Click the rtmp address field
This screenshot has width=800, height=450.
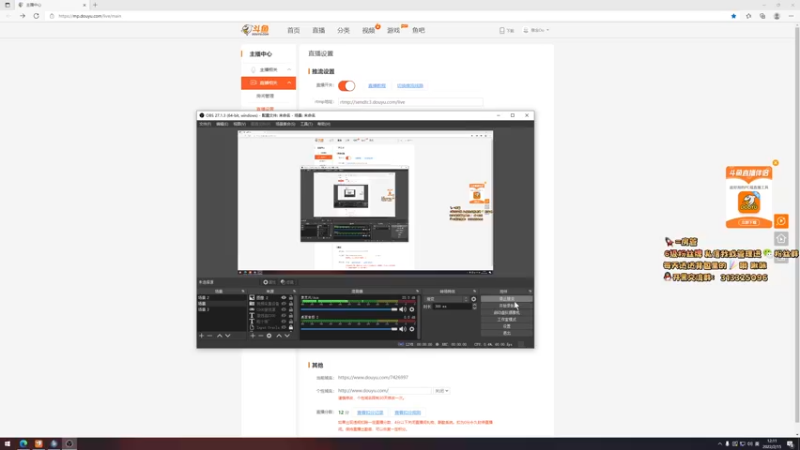[410, 102]
